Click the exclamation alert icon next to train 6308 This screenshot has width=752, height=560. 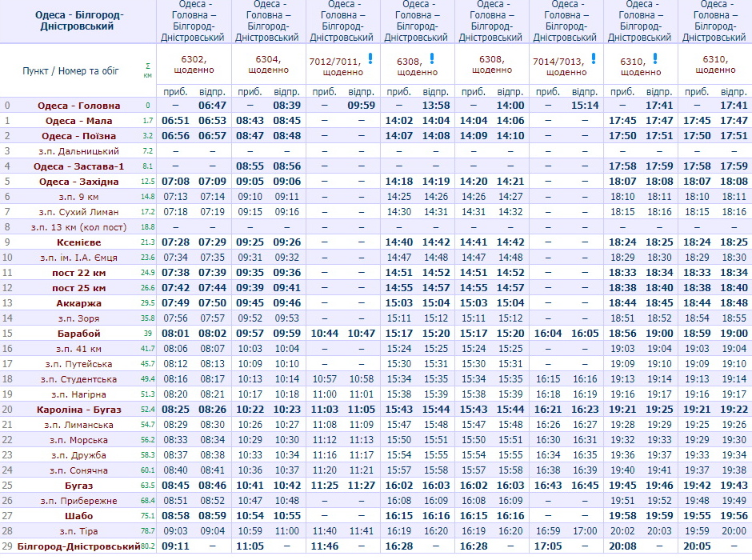(x=432, y=58)
